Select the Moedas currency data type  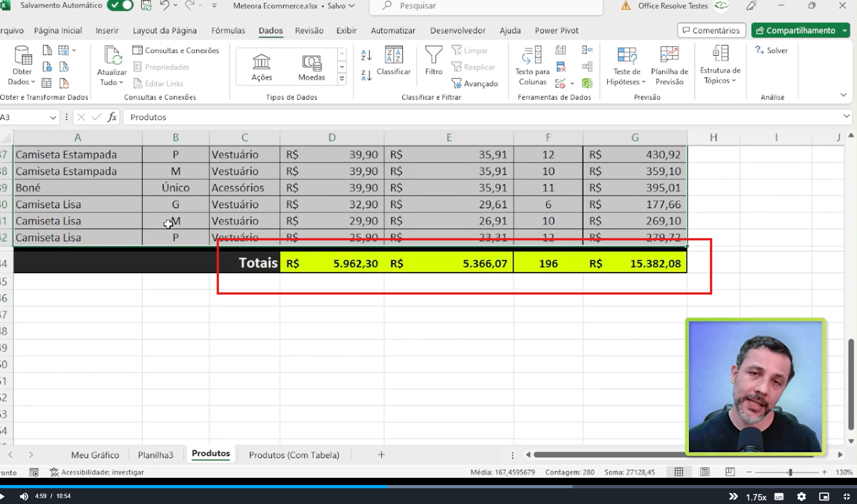click(x=311, y=67)
